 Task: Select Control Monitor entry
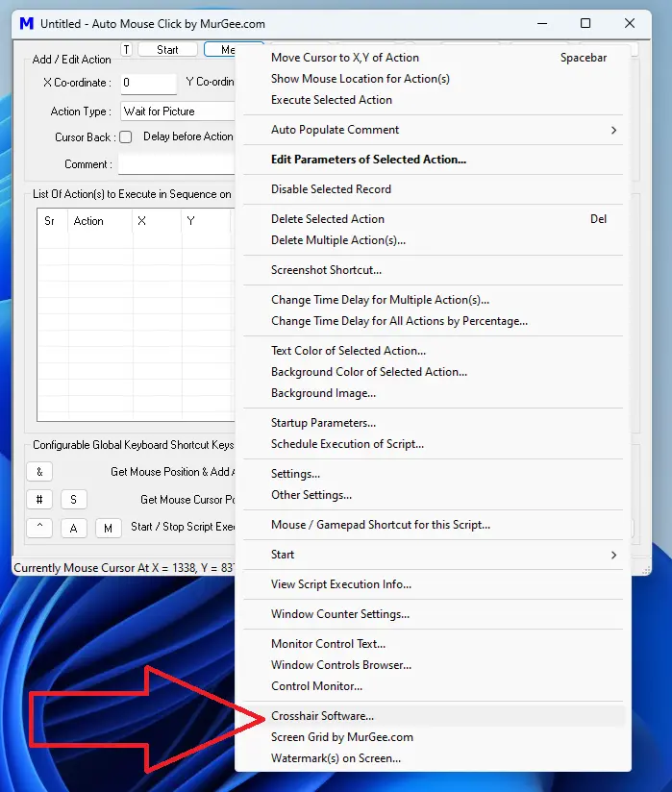point(434,687)
